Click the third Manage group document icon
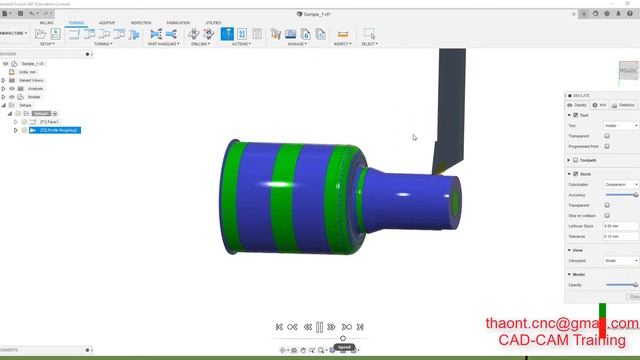 pos(306,34)
